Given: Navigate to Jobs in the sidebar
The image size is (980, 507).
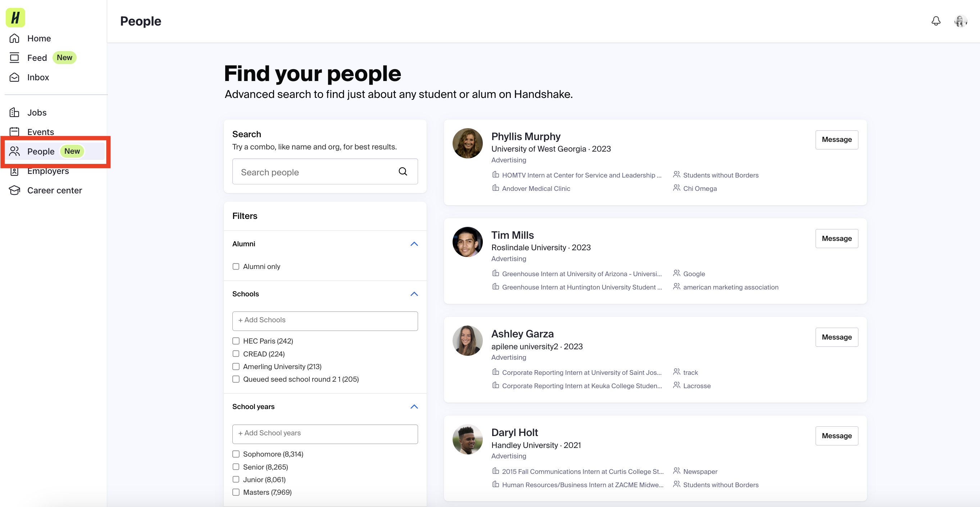Looking at the screenshot, I should point(37,112).
